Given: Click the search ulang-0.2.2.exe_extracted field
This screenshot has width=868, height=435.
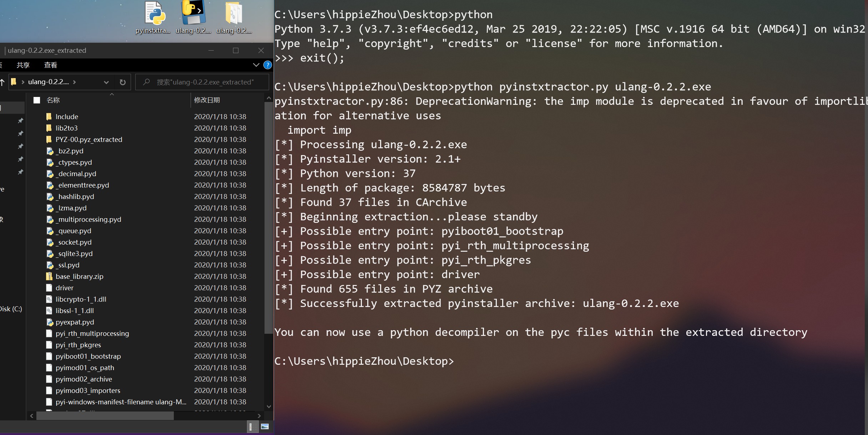Looking at the screenshot, I should (x=202, y=82).
